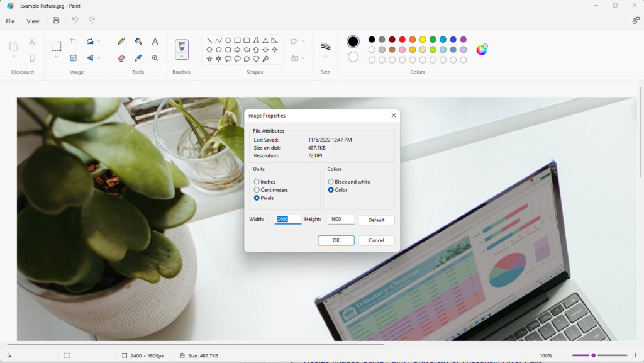This screenshot has width=644, height=363.
Task: Pick the red color swatch
Action: pyautogui.click(x=402, y=40)
